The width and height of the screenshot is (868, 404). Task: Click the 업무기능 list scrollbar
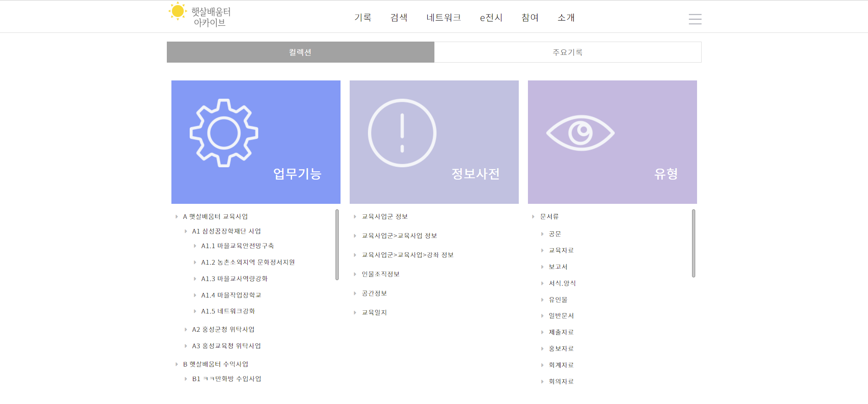coord(337,245)
